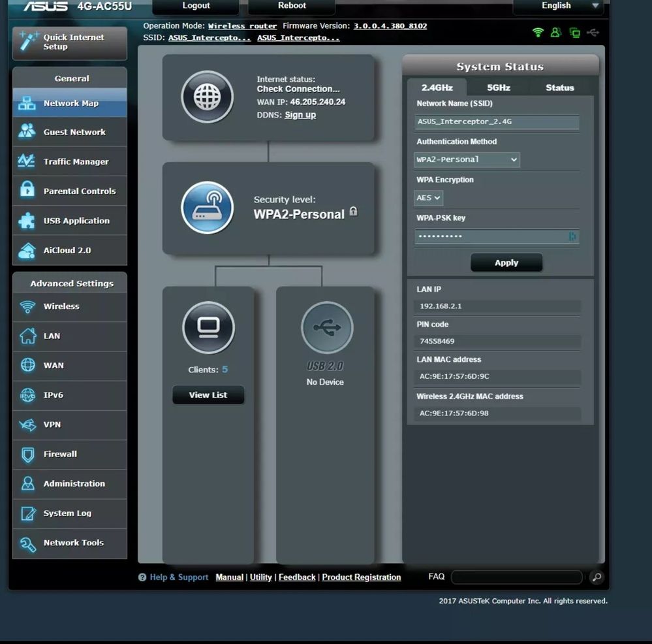Open the WPA Encryption AES dropdown
The width and height of the screenshot is (652, 644).
coord(427,198)
